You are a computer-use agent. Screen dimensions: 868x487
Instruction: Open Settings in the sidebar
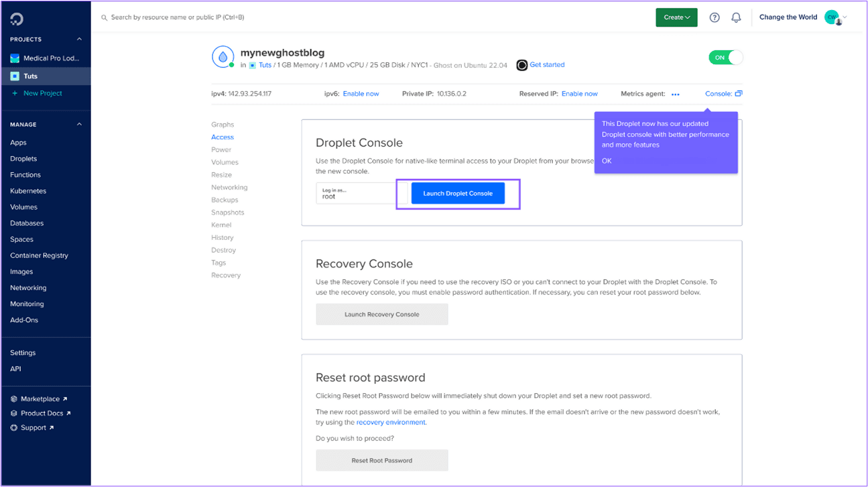click(x=23, y=352)
